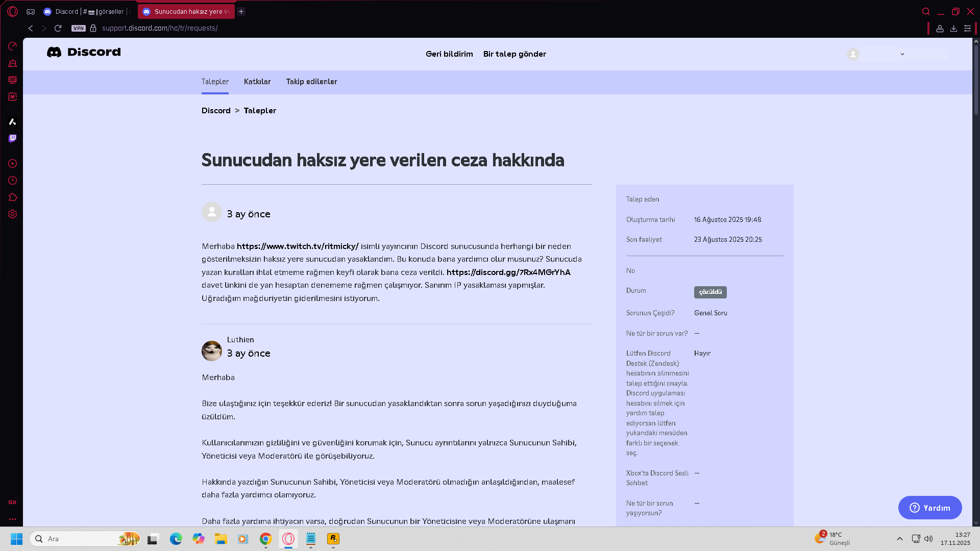Select the Talepler tab
980x551 pixels.
[215, 82]
